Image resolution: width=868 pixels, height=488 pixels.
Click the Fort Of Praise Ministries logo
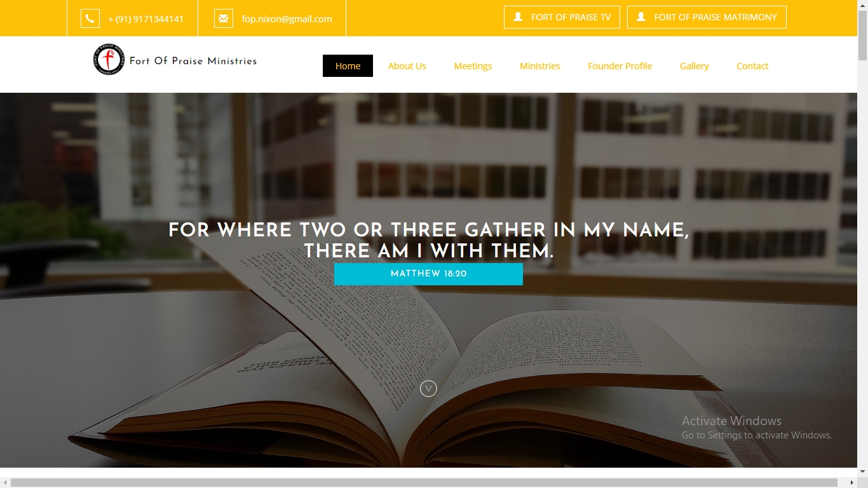coord(109,60)
